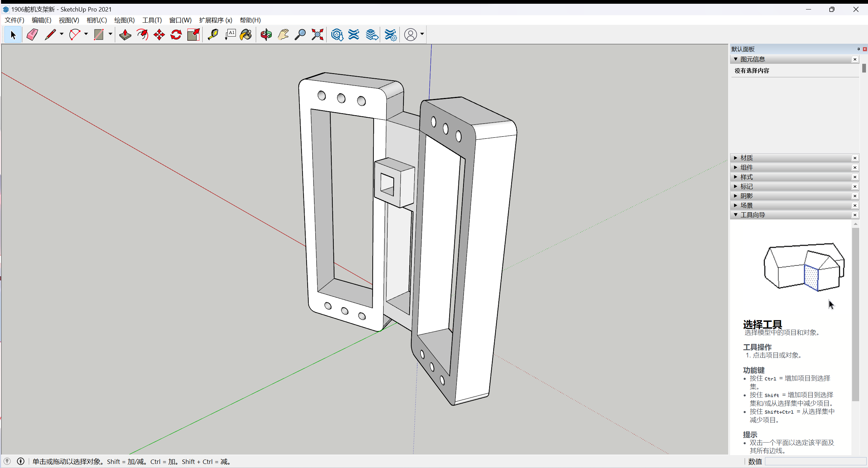
Task: Expand the 材质 panel
Action: [746, 158]
